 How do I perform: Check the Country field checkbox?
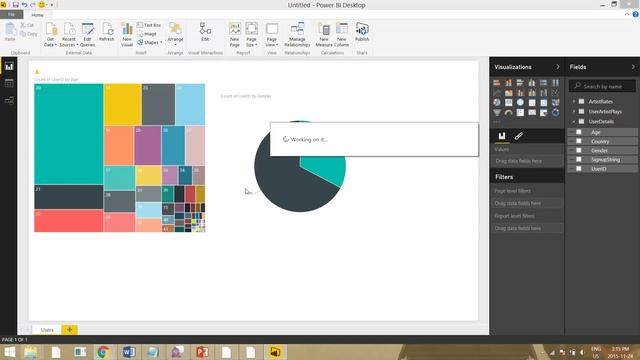coord(579,141)
